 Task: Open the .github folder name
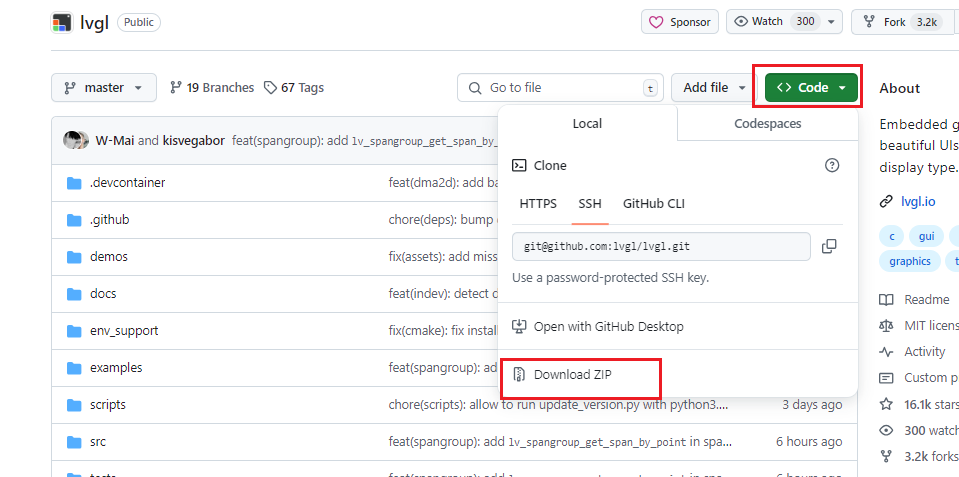(x=109, y=220)
